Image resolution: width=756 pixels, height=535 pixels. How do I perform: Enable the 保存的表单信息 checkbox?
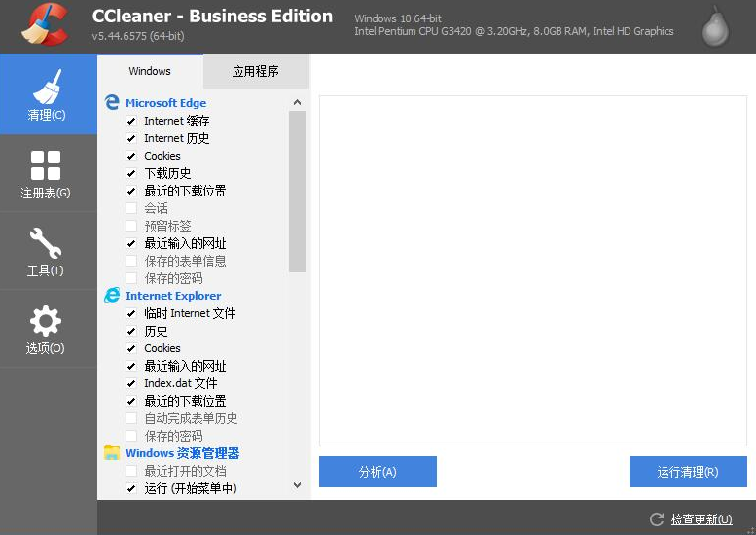coord(131,261)
